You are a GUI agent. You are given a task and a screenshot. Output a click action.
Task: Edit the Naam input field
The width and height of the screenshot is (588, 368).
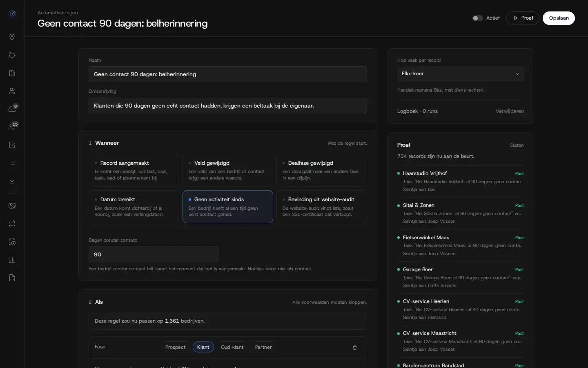pyautogui.click(x=228, y=74)
